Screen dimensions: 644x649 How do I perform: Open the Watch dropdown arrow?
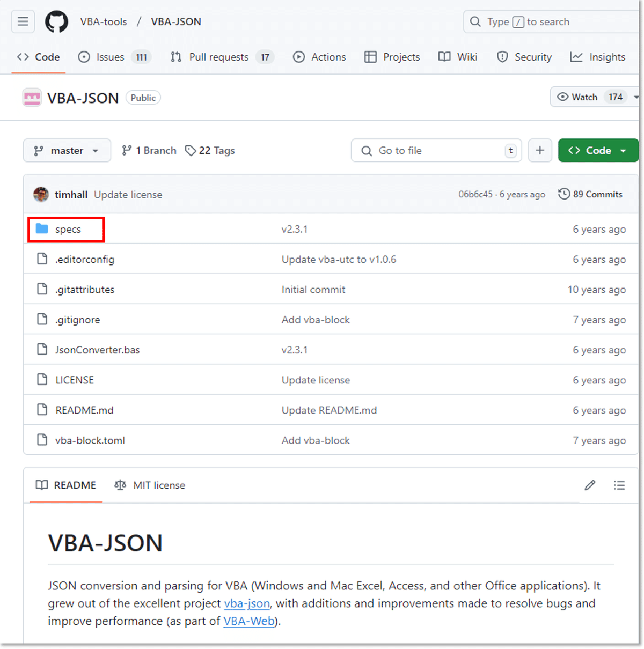pos(636,97)
